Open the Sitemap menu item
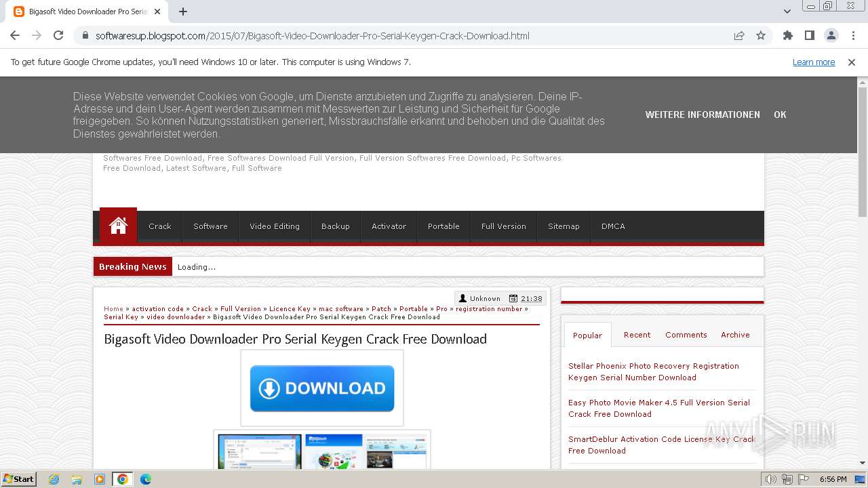 (564, 226)
